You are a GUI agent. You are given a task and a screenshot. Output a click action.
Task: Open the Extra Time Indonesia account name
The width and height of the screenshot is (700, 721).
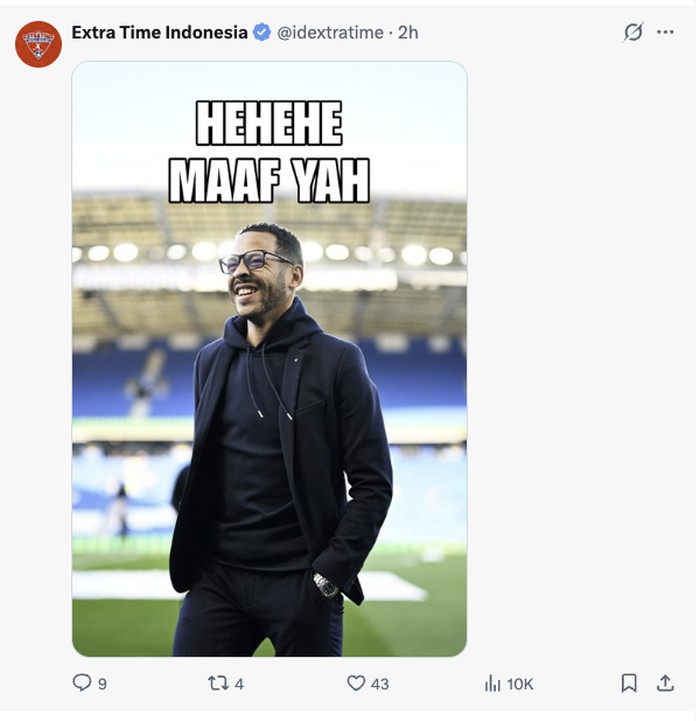pos(159,32)
